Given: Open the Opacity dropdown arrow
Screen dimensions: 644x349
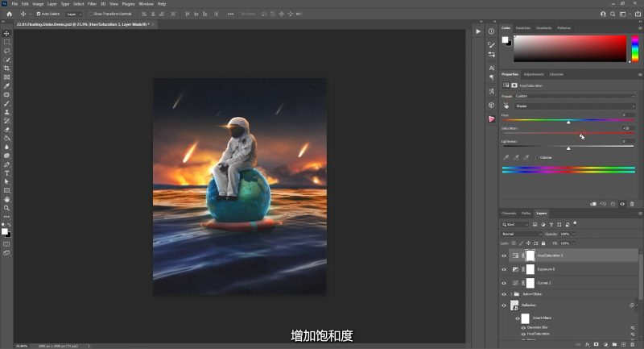Looking at the screenshot, I should (574, 234).
